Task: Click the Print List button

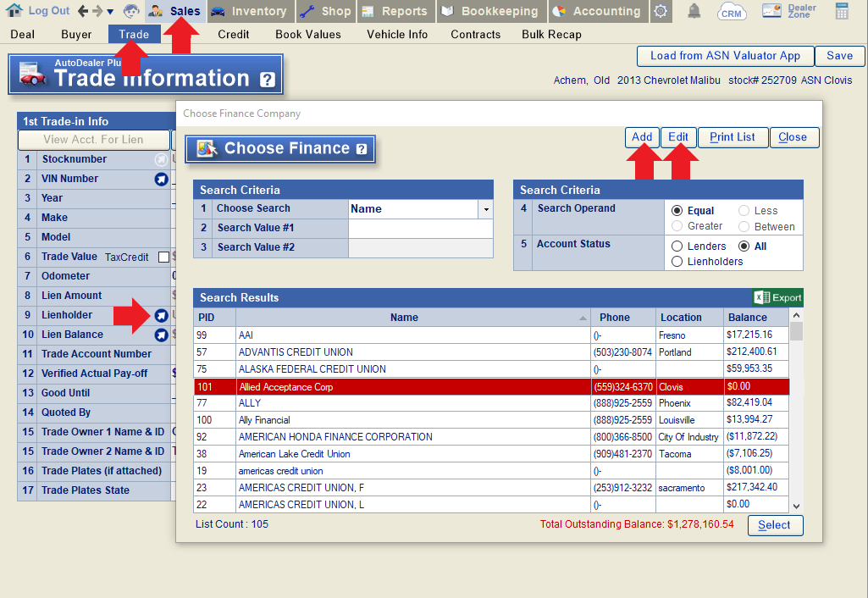Action: (x=733, y=136)
